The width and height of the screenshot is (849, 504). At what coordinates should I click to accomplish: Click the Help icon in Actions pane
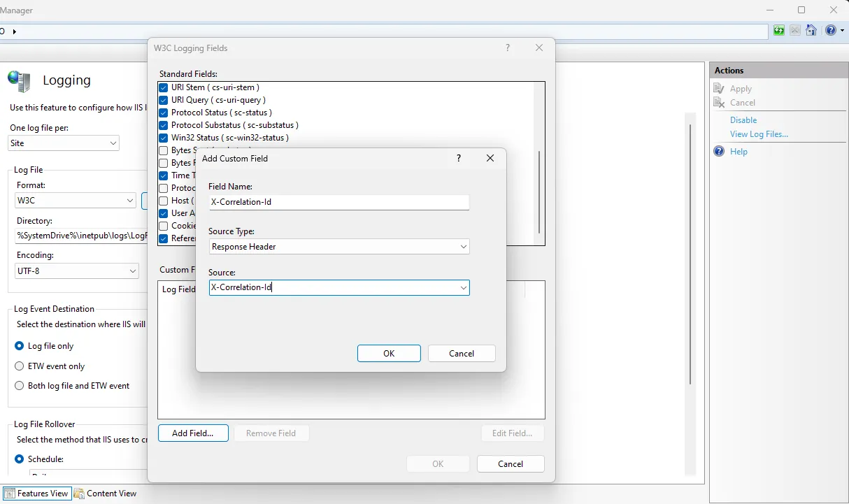pos(719,152)
